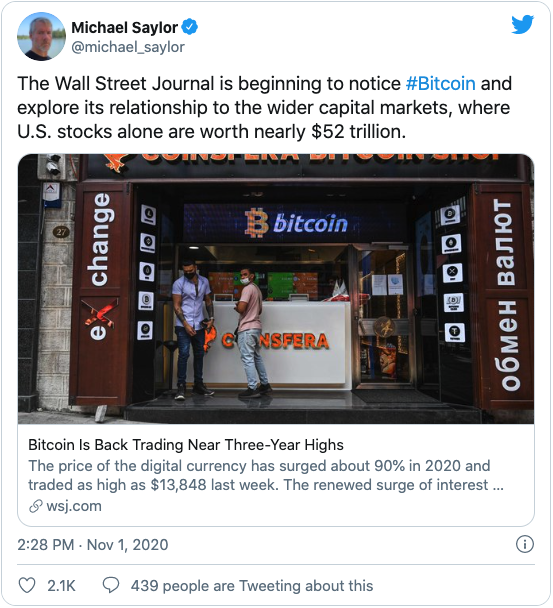The height and width of the screenshot is (608, 553).
Task: Click the Twitter bird logo
Action: tap(522, 25)
